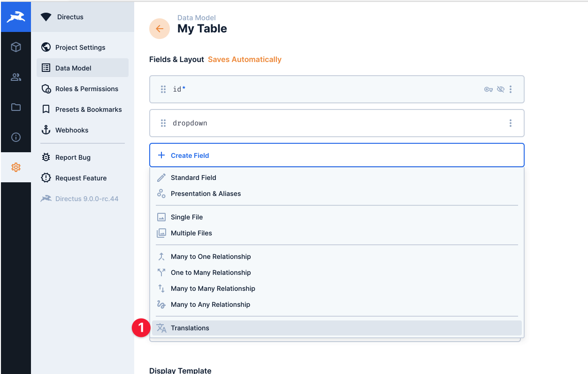The image size is (588, 374).
Task: Click the Data Model list icon
Action: 46,68
